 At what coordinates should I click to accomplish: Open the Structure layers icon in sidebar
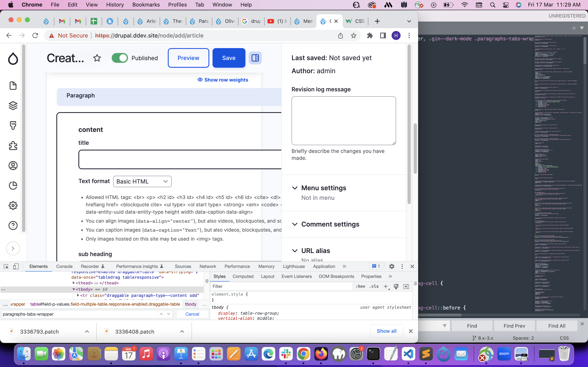13,106
